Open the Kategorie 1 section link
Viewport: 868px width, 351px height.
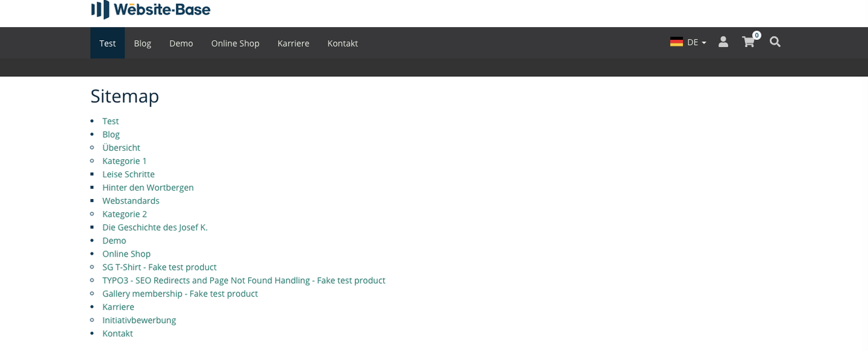[x=125, y=160]
